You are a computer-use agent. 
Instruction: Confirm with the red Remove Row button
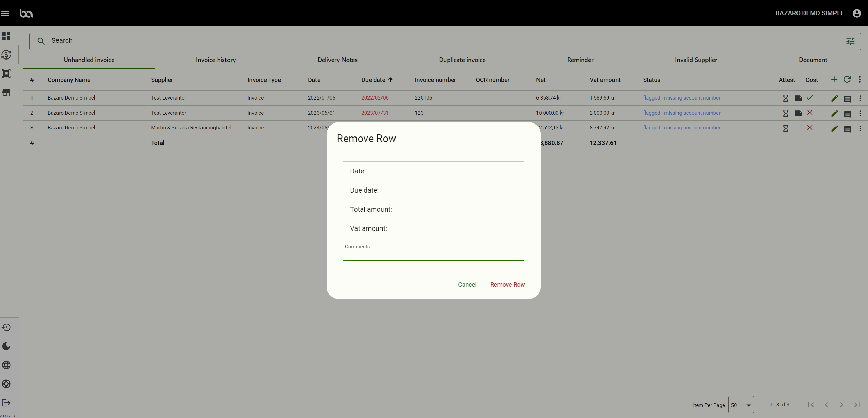click(x=507, y=285)
